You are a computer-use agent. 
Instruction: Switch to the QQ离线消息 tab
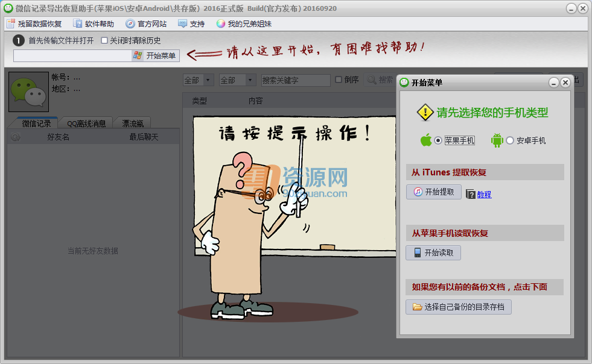point(86,124)
